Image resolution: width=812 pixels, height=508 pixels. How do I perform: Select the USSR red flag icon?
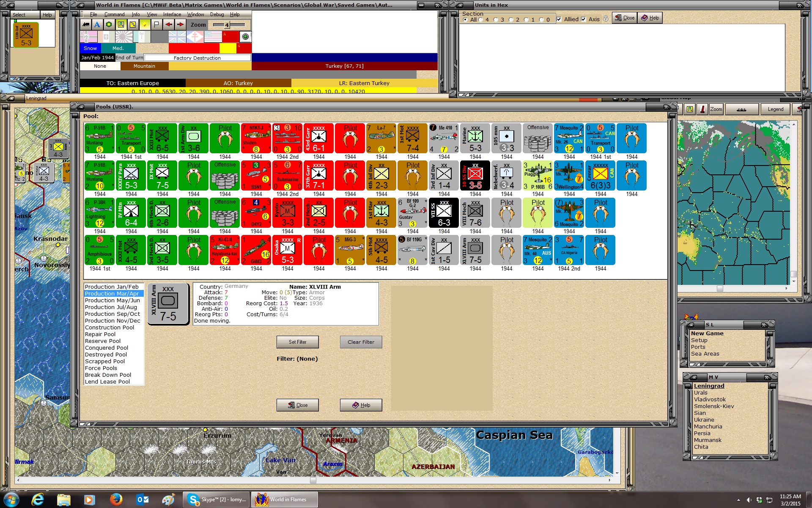pos(230,37)
